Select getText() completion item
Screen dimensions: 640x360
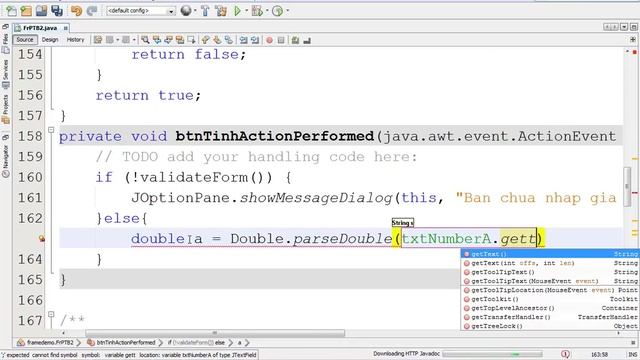(x=550, y=254)
